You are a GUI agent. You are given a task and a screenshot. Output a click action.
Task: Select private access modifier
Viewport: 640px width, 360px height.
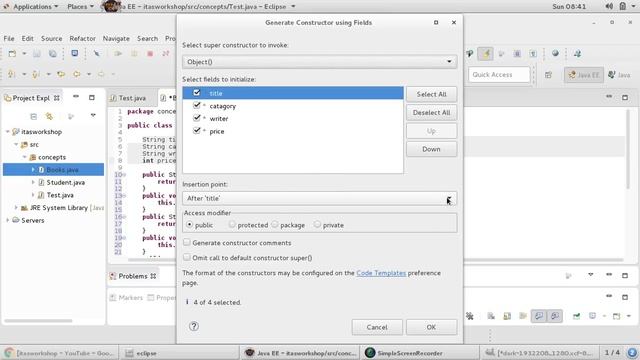point(317,224)
